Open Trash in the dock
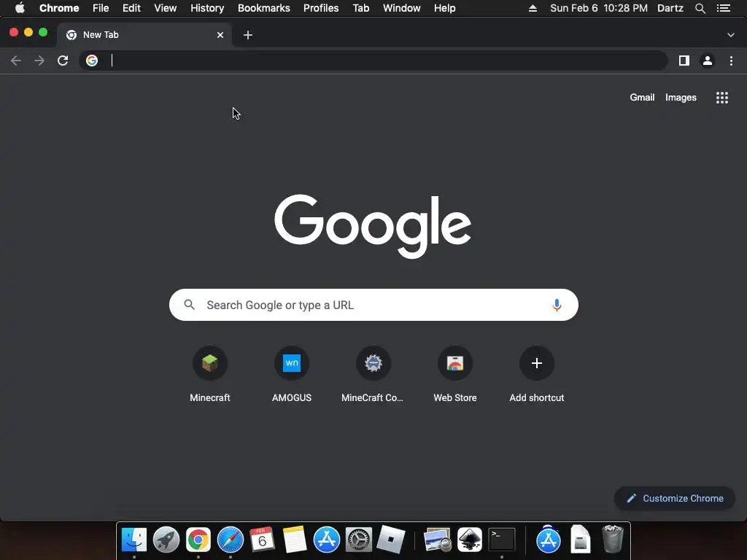This screenshot has height=560, width=747. point(613,540)
